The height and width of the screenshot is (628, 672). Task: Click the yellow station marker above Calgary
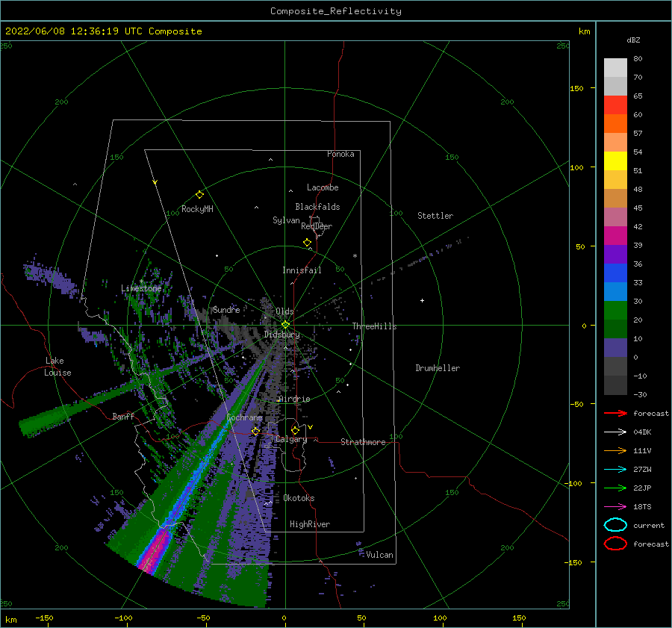pyautogui.click(x=295, y=430)
